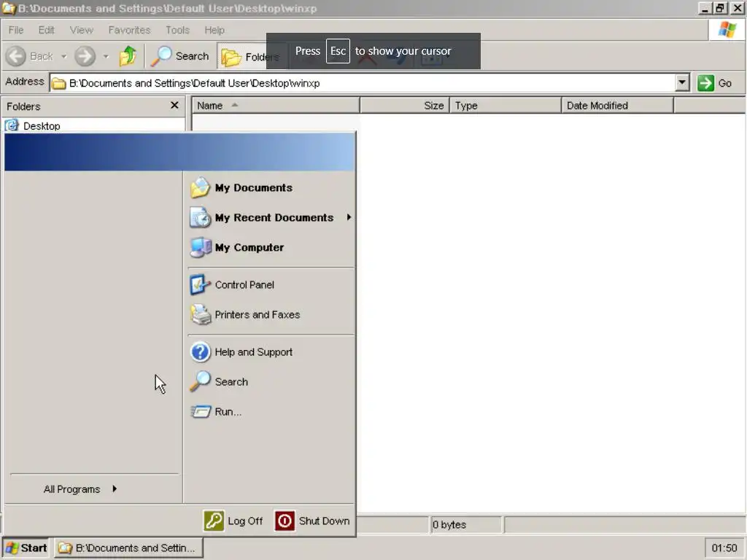Select Desktop in the folder tree
Image resolution: width=747 pixels, height=560 pixels.
click(42, 126)
